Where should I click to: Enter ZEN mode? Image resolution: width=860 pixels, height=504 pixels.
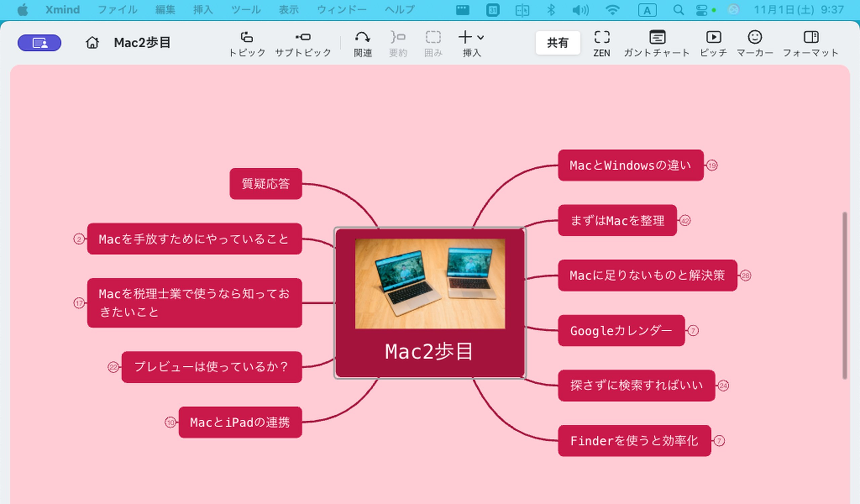(x=601, y=38)
